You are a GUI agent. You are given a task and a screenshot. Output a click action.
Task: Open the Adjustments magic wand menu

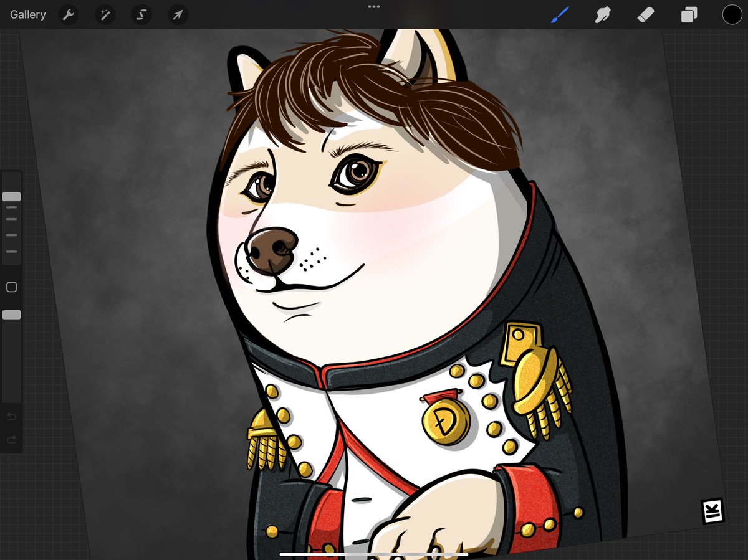coord(105,14)
